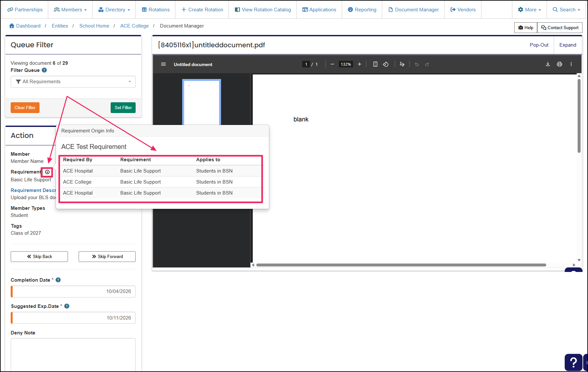Image resolution: width=588 pixels, height=372 pixels.
Task: Open the Search dropdown
Action: pos(566,10)
